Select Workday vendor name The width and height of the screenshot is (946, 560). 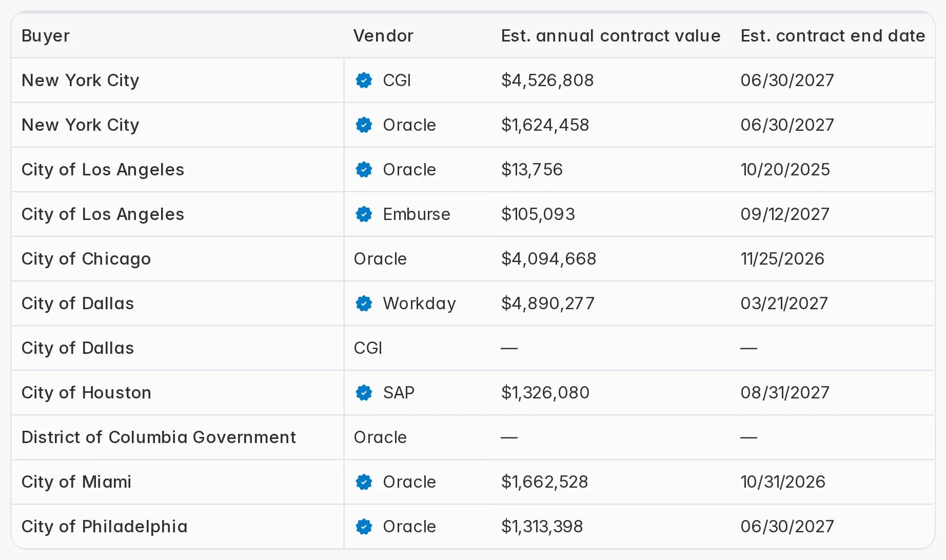[419, 304]
